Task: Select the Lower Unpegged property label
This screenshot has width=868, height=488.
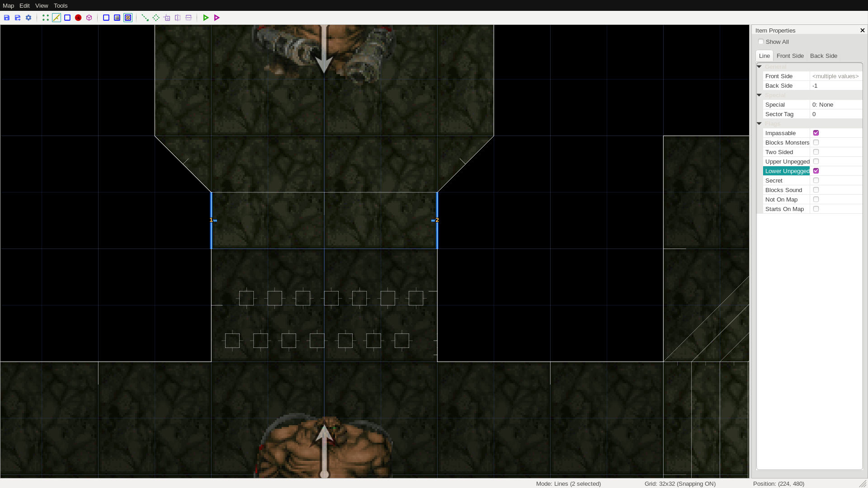Action: 787,171
